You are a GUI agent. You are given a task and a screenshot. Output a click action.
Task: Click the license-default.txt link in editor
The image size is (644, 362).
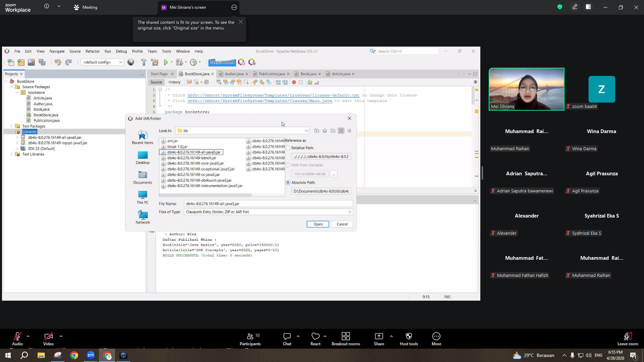click(273, 96)
